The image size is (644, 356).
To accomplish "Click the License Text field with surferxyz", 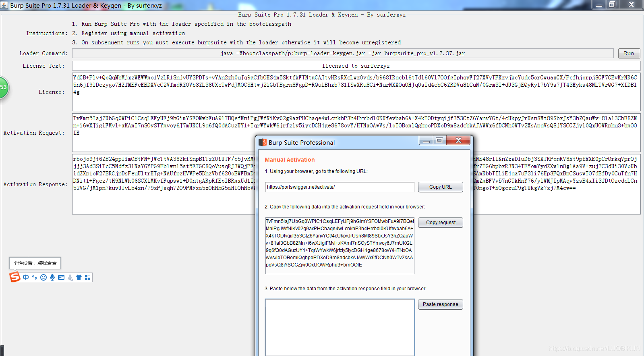I will point(356,66).
